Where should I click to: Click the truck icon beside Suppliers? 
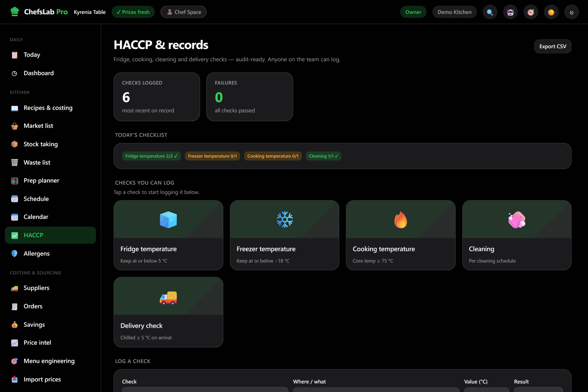coord(15,288)
